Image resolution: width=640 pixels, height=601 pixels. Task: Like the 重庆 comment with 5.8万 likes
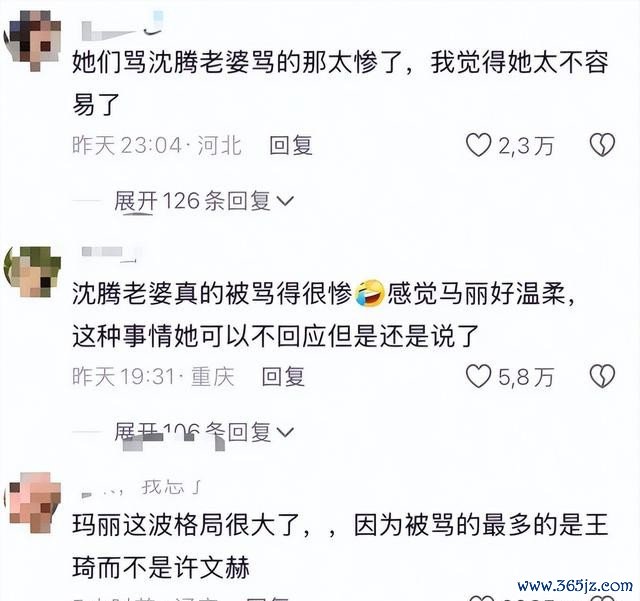point(478,376)
